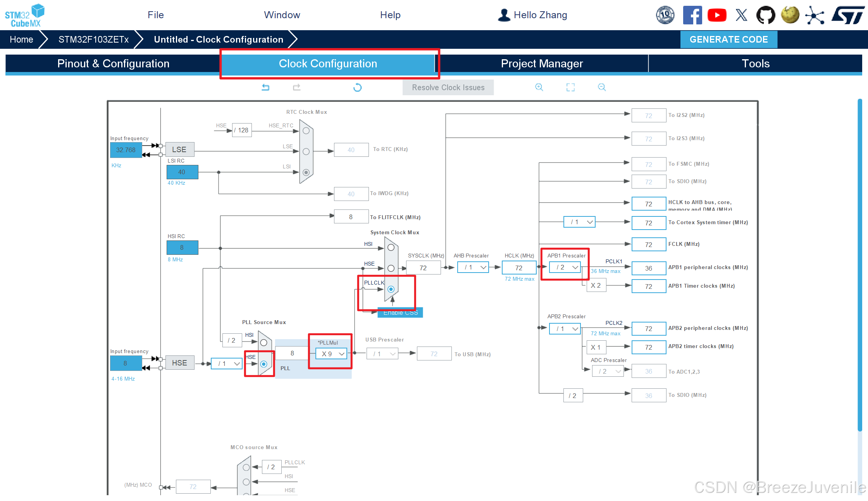Open the File menu
The width and height of the screenshot is (868, 501).
pos(156,15)
